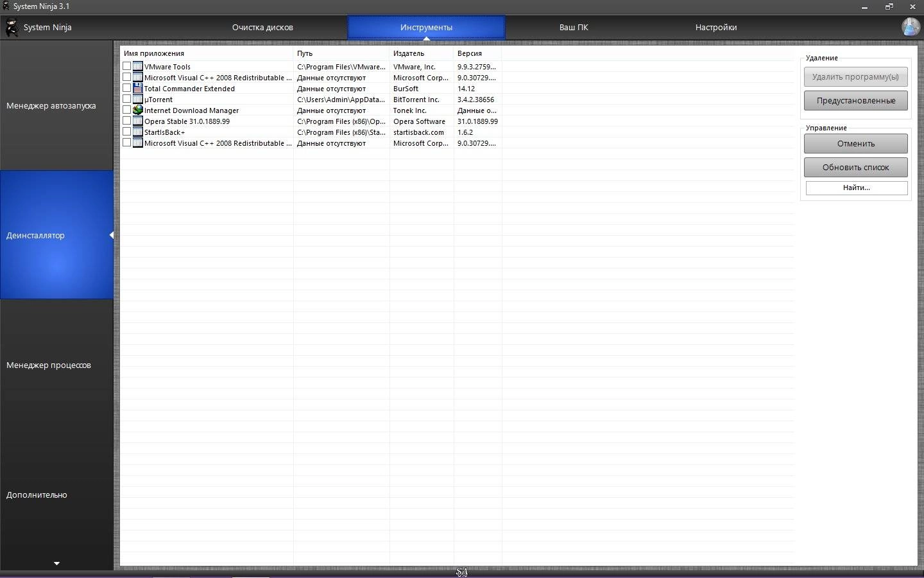The width and height of the screenshot is (924, 578).
Task: Click the Tonek Inc. publisher cell
Action: 410,110
